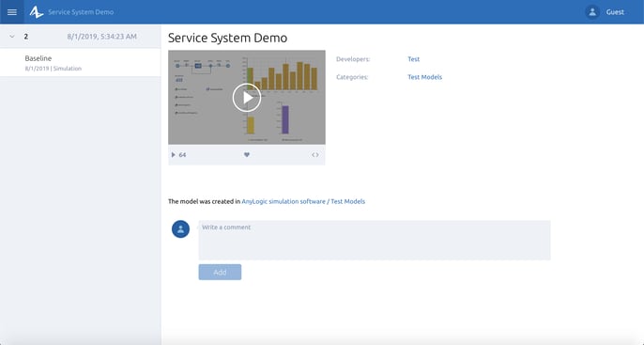Click the model preview thumbnail
644x345 pixels.
(x=246, y=98)
